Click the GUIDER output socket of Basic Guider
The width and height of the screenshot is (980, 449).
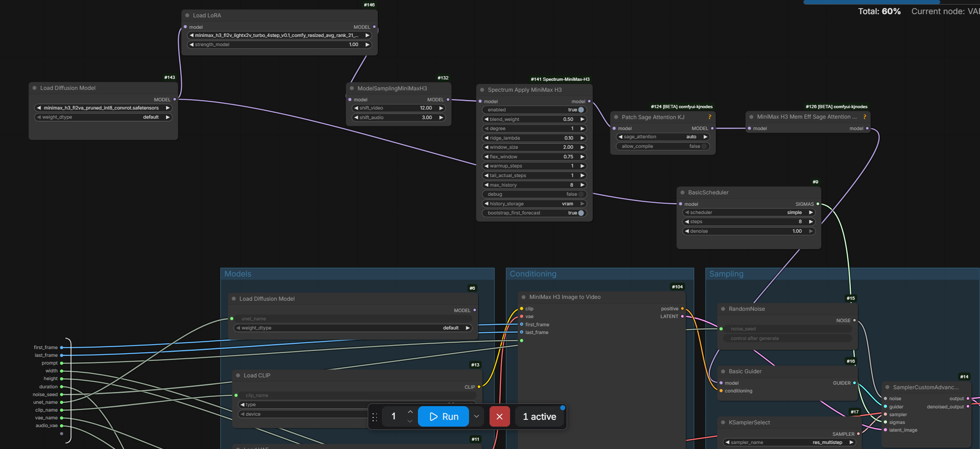click(x=855, y=383)
